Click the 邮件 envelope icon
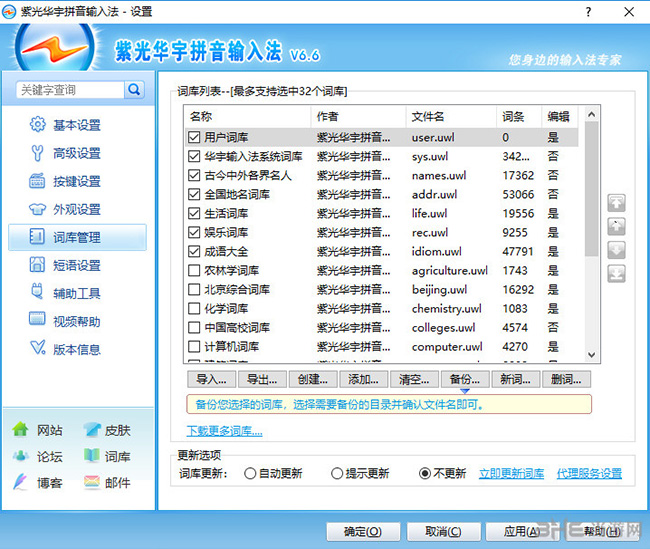This screenshot has height=549, width=650. tap(92, 482)
